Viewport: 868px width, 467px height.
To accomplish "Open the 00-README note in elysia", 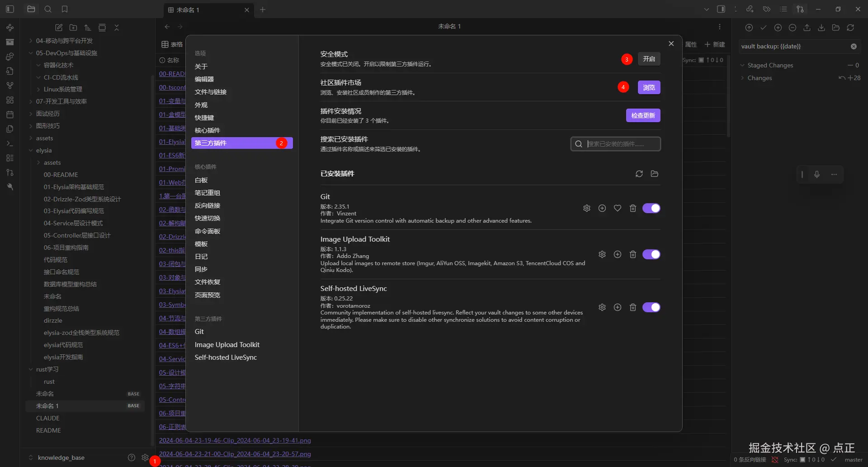I will point(61,175).
